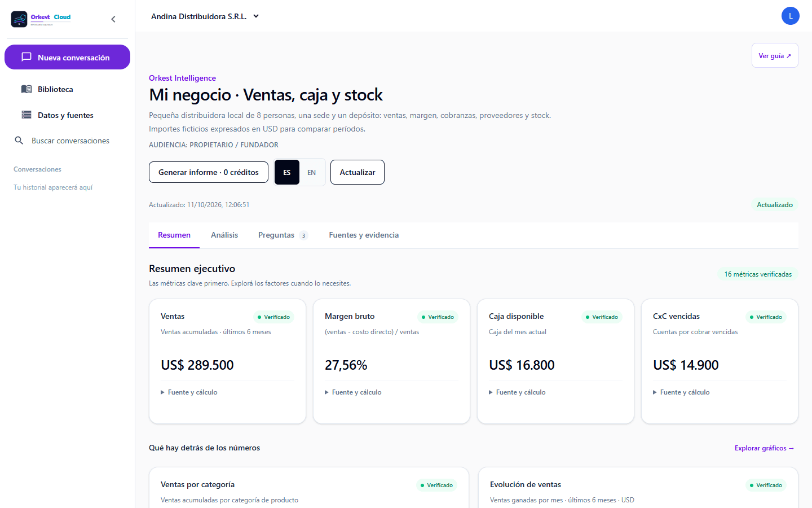Click the user avatar L
The height and width of the screenshot is (508, 812).
791,16
